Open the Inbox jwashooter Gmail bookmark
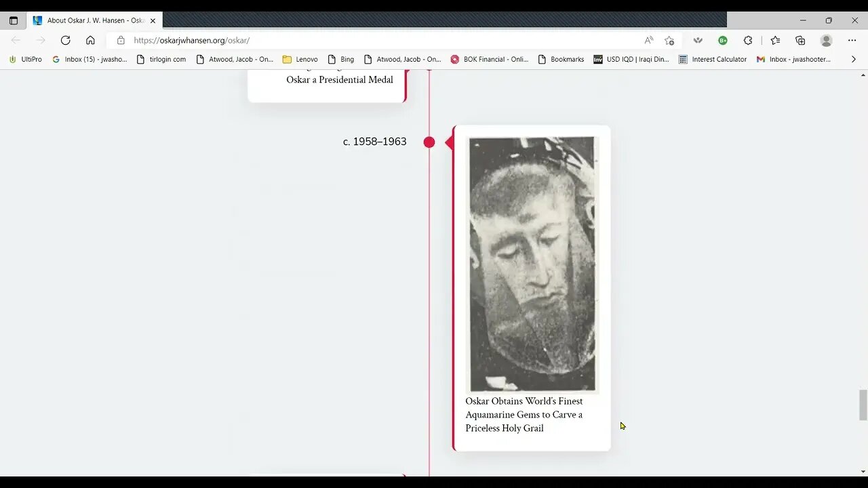Image resolution: width=868 pixels, height=488 pixels. 793,59
